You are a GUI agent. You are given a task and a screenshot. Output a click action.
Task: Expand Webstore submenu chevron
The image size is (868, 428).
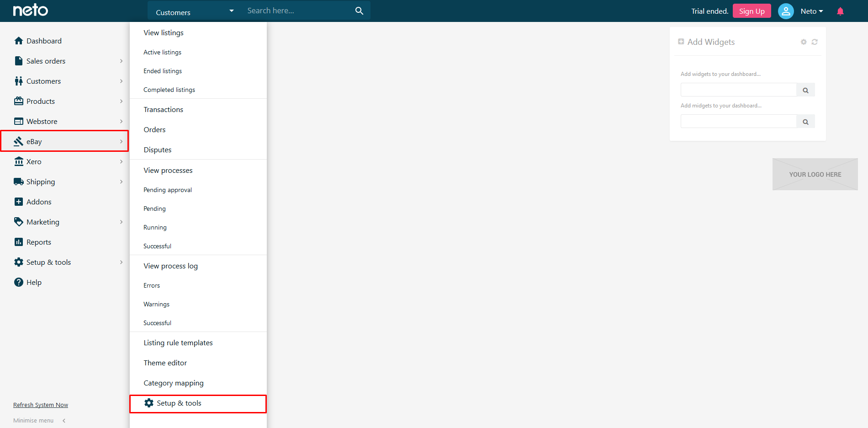click(x=121, y=121)
